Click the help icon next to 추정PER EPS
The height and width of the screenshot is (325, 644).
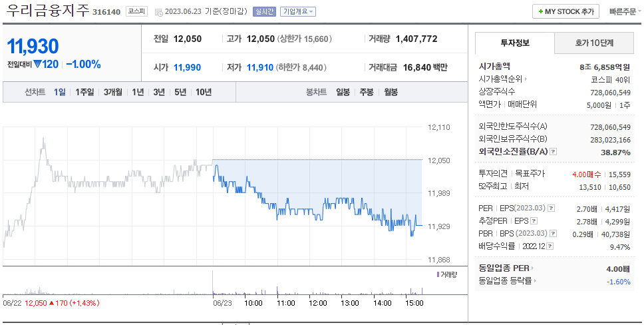(534, 221)
